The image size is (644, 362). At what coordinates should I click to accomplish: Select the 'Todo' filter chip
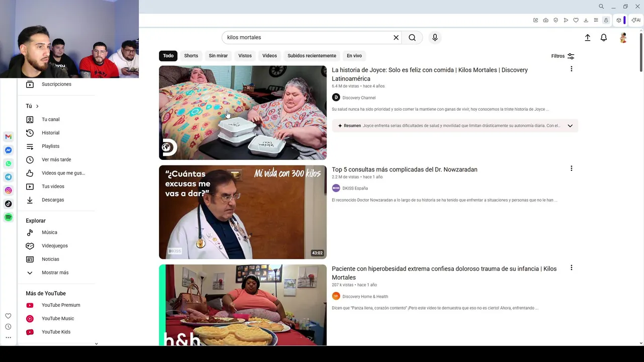(168, 56)
